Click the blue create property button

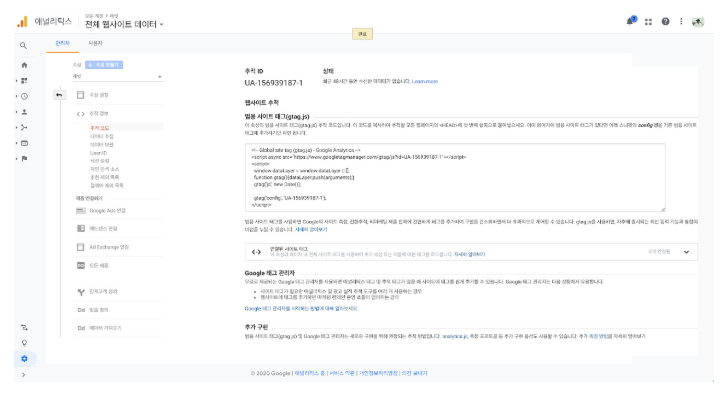pos(104,65)
